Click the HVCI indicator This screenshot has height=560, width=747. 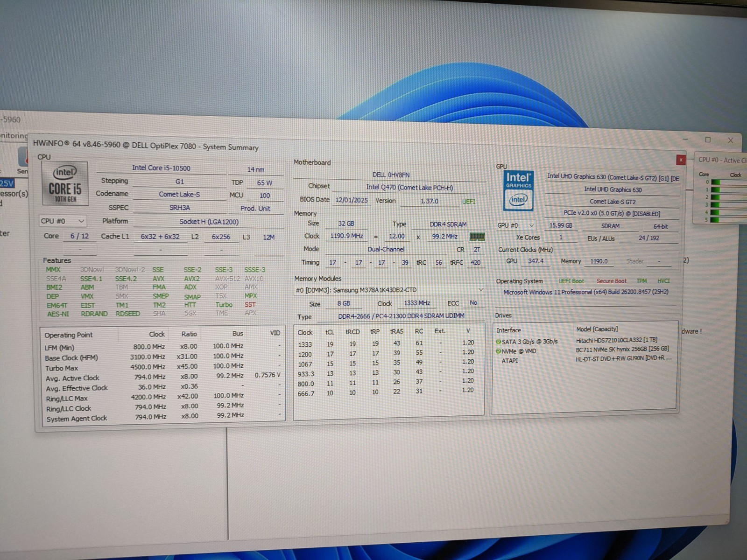point(663,281)
